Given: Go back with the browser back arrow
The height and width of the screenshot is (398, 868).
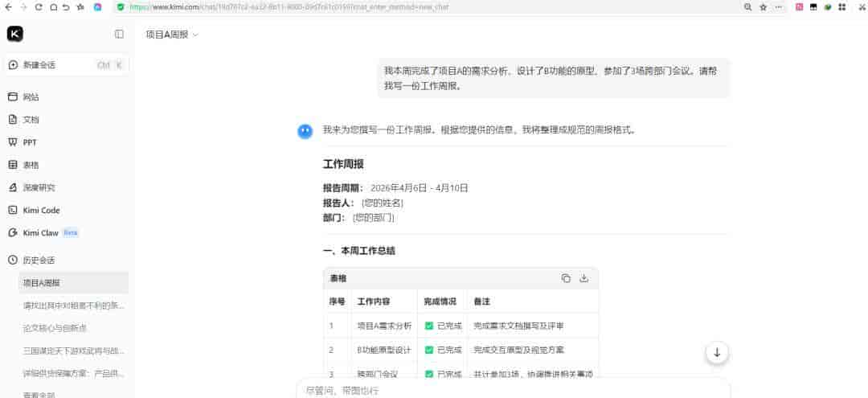Looking at the screenshot, I should point(8,7).
